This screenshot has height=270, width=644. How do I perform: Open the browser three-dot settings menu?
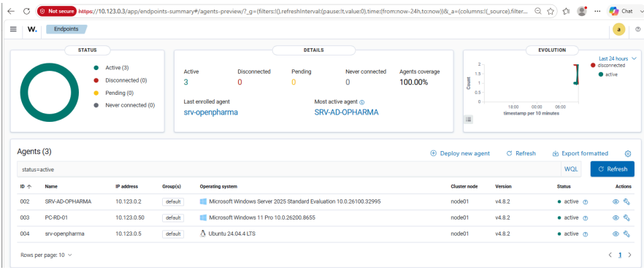click(597, 12)
